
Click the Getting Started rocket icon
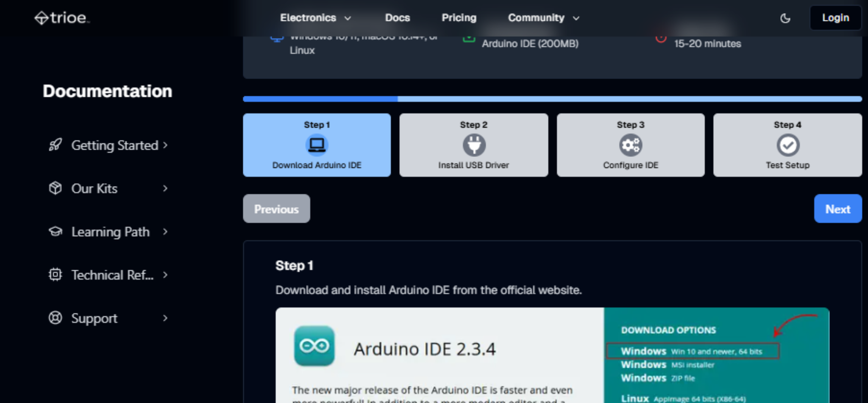55,145
